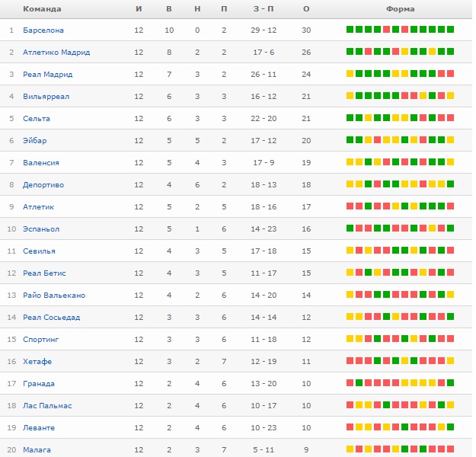Sort by the Команда column header

click(42, 9)
